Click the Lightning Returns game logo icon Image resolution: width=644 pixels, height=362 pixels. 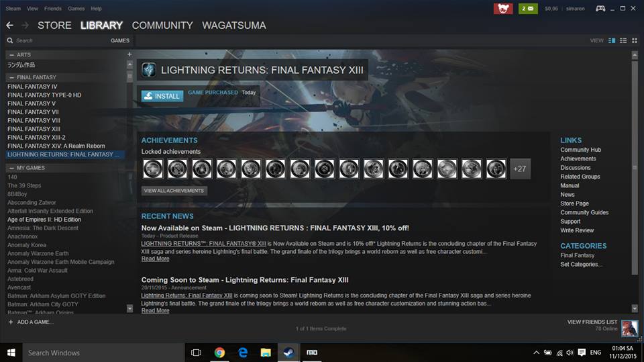pyautogui.click(x=148, y=70)
